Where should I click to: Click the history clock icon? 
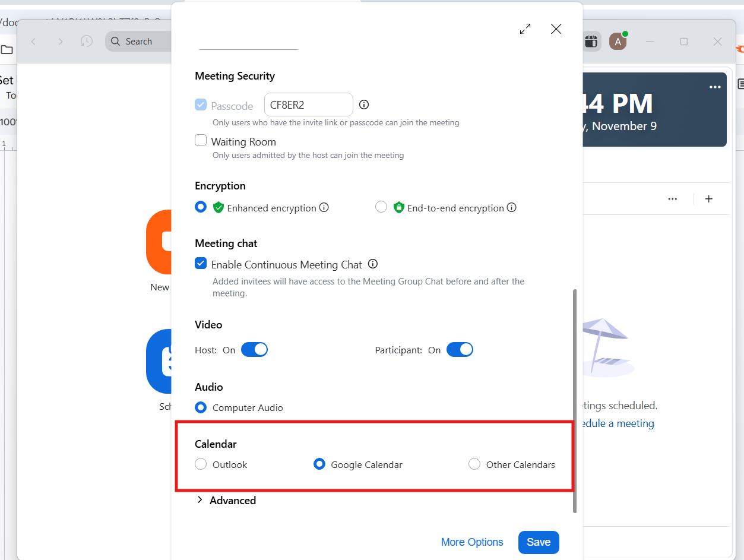[87, 42]
